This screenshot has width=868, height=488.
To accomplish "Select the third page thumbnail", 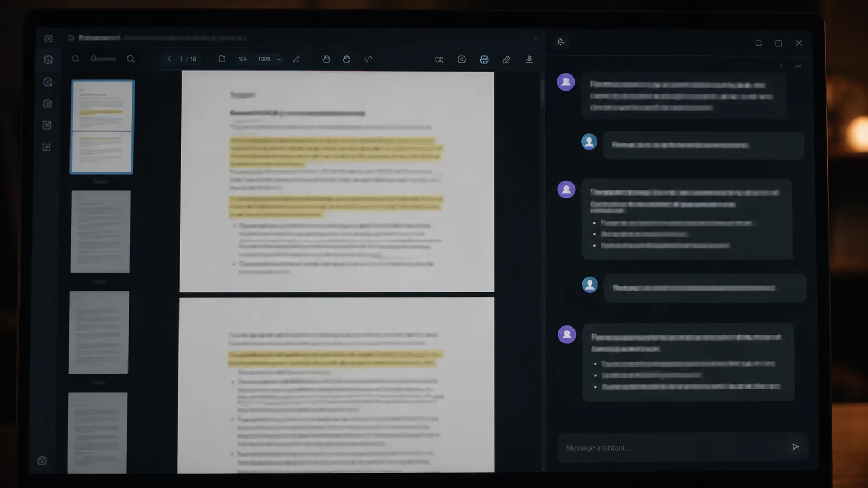I will point(99,332).
